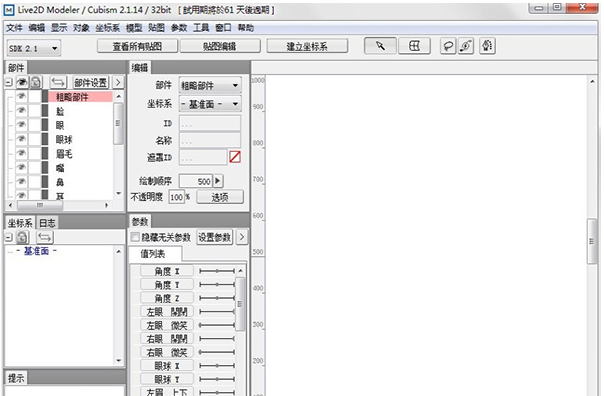
Task: Click the swap arrows icon in 坐标系 panel
Action: click(45, 237)
